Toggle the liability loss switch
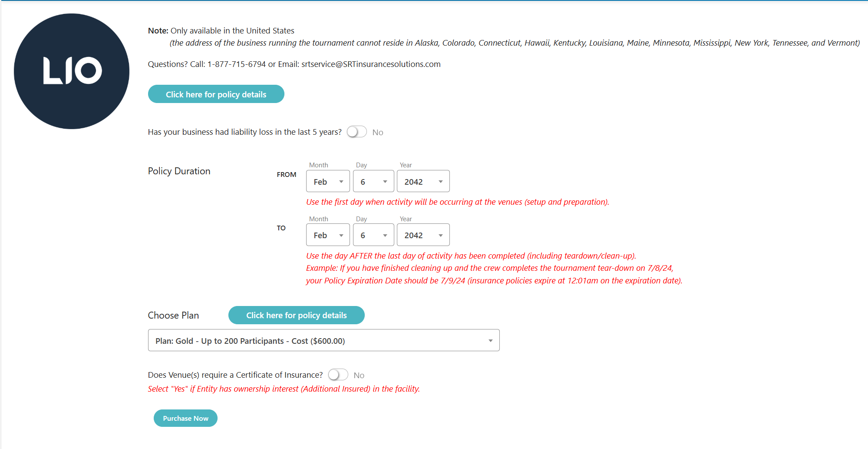This screenshot has height=449, width=868. tap(356, 132)
